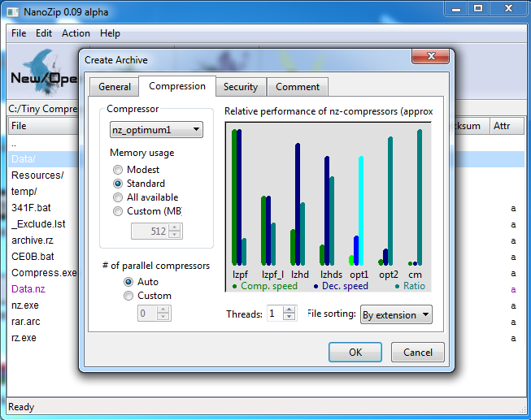Switch to the General tab
The width and height of the screenshot is (531, 420).
tap(115, 87)
